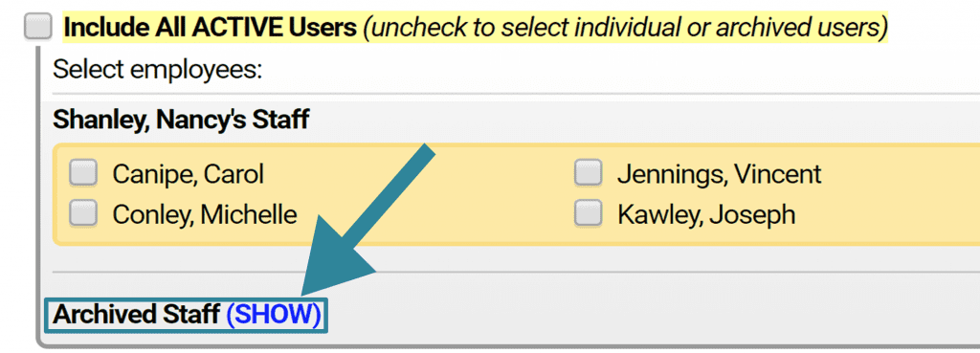This screenshot has width=980, height=353.
Task: Tick the Include All ACTIVE Users checkbox
Action: 38,27
